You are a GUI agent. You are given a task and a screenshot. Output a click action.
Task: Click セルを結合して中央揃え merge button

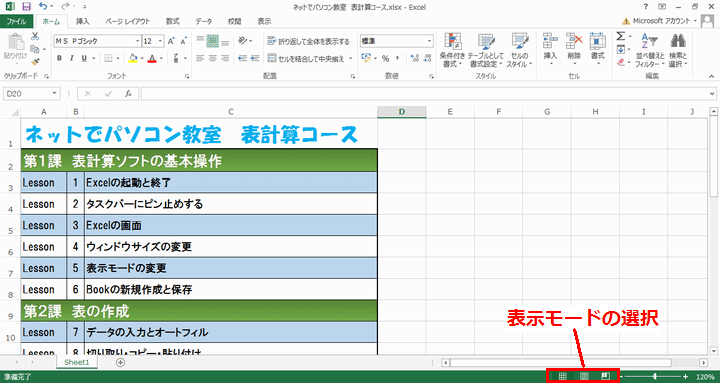tap(306, 59)
